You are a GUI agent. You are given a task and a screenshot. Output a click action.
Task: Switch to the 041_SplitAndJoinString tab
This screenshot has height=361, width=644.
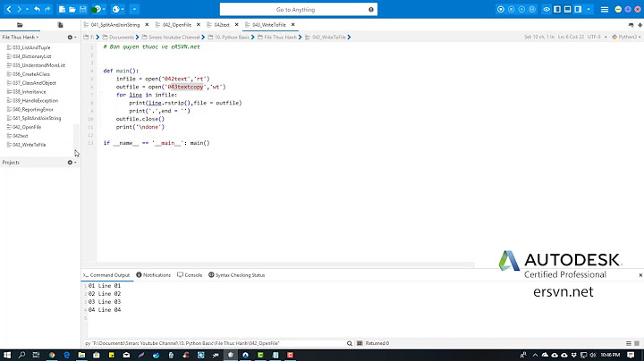pos(115,25)
